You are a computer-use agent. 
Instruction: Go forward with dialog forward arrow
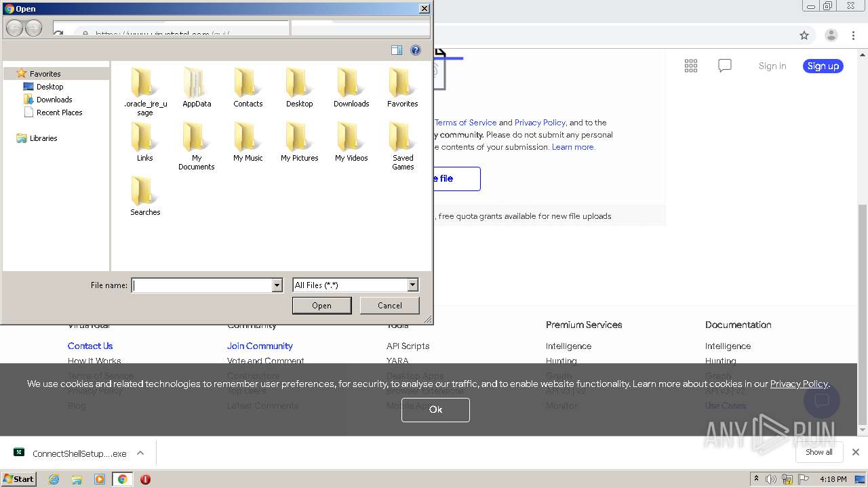tap(33, 28)
